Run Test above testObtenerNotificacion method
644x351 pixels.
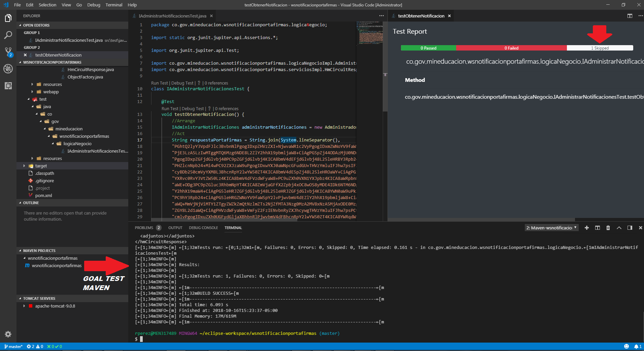170,108
